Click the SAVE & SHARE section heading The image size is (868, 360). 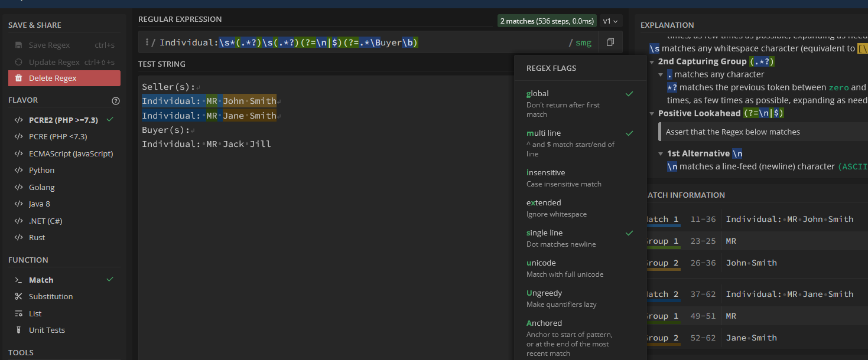click(x=35, y=25)
